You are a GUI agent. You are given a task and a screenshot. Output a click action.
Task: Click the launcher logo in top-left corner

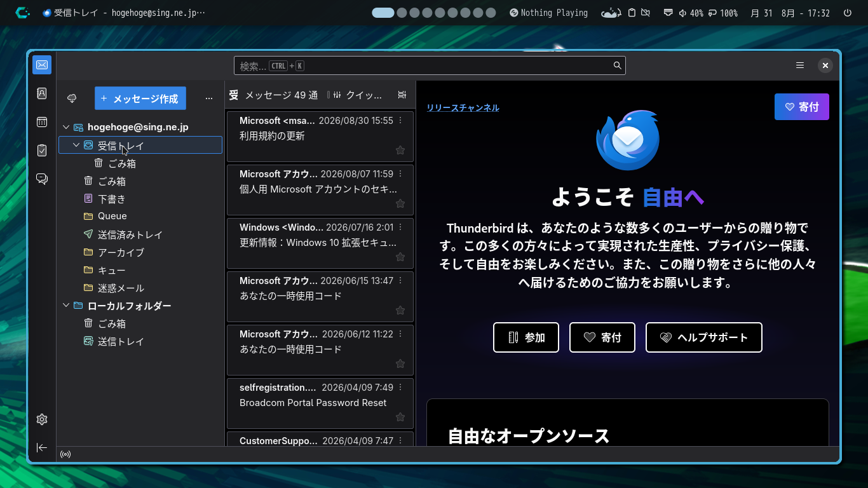coord(23,13)
